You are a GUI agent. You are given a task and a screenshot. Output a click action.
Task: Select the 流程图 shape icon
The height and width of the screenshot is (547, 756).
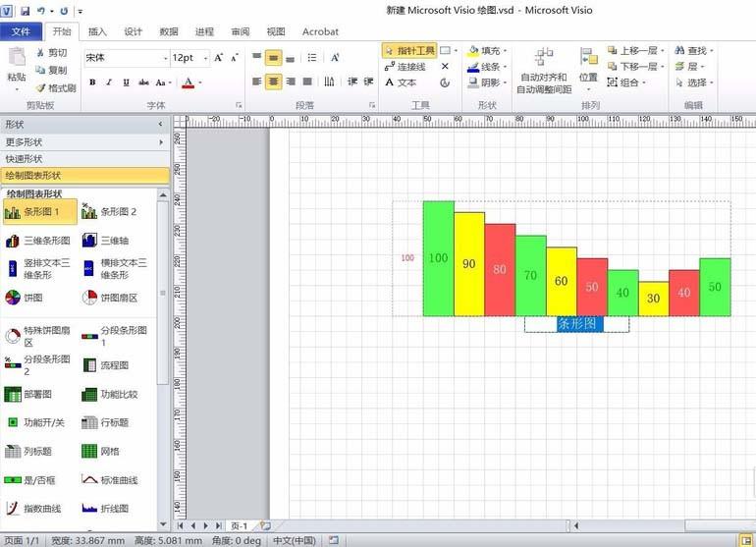pos(110,365)
